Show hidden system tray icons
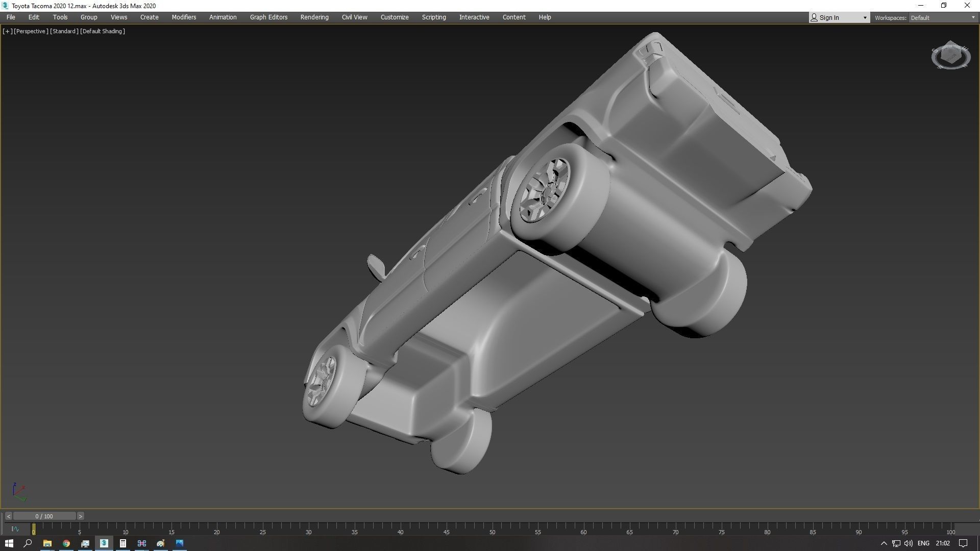Screen dimensions: 980x551 pyautogui.click(x=884, y=543)
